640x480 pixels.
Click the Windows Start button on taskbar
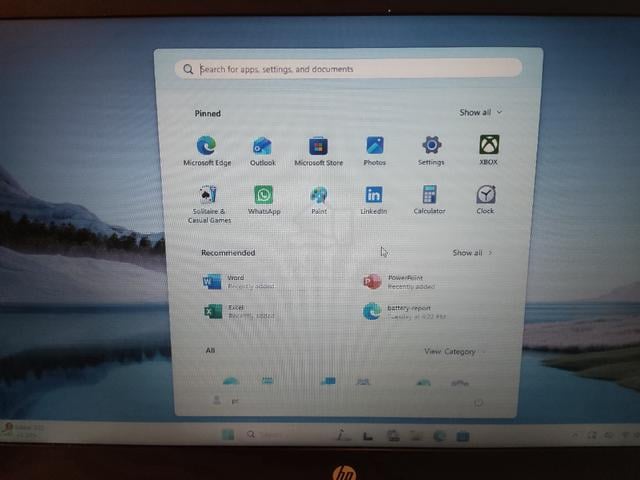[x=228, y=435]
